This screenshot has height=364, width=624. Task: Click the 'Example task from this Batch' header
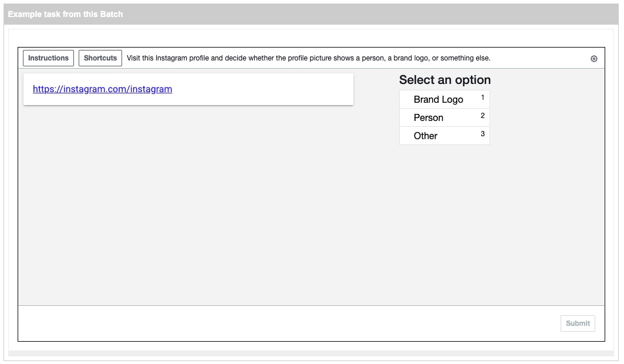tap(66, 14)
